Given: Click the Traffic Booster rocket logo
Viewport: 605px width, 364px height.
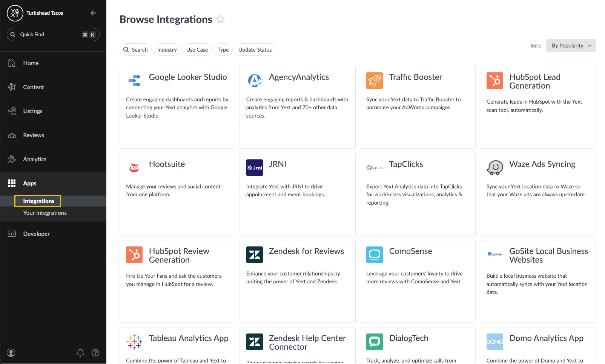Looking at the screenshot, I should [375, 81].
